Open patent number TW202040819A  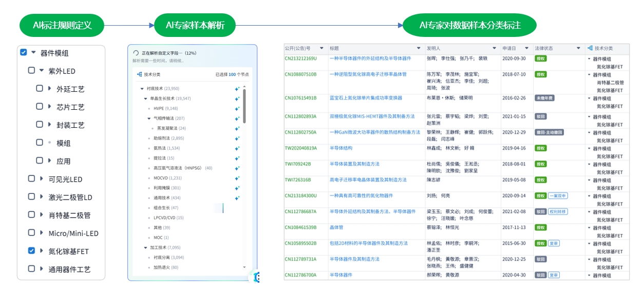point(301,148)
